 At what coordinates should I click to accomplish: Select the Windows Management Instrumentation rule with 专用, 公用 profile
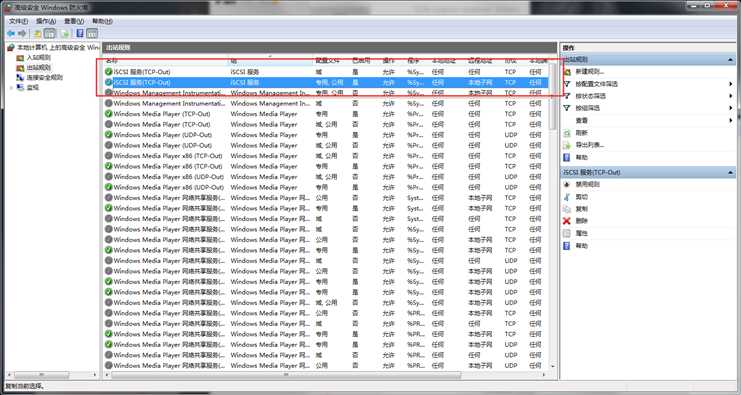click(x=169, y=93)
